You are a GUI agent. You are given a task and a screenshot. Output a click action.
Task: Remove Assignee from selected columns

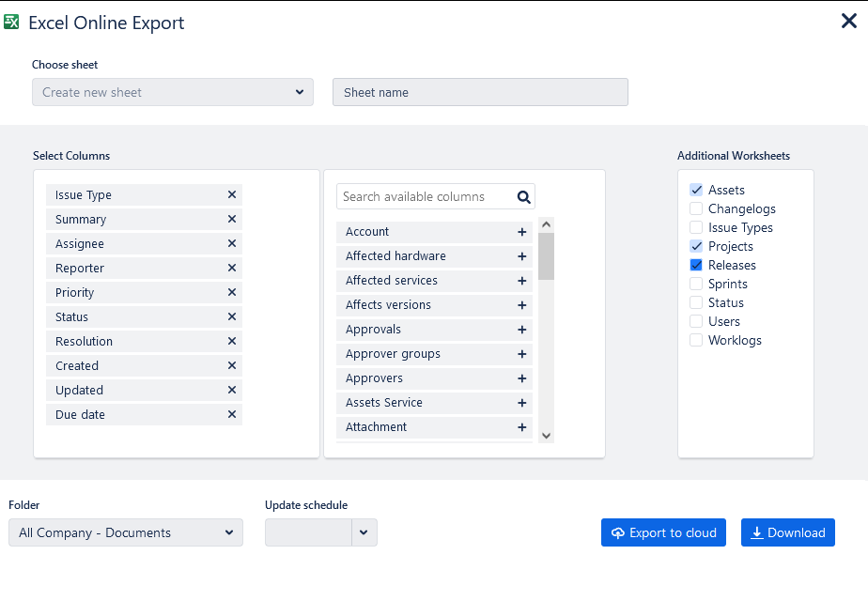point(231,244)
